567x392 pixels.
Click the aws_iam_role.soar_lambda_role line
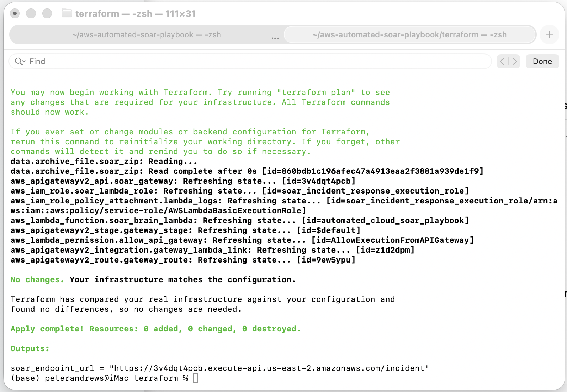point(240,191)
